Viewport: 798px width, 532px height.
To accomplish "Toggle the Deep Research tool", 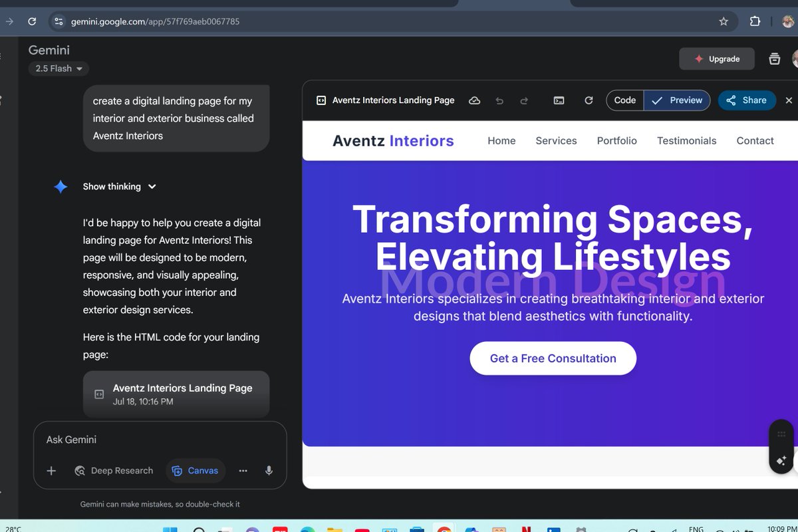I will 114,471.
